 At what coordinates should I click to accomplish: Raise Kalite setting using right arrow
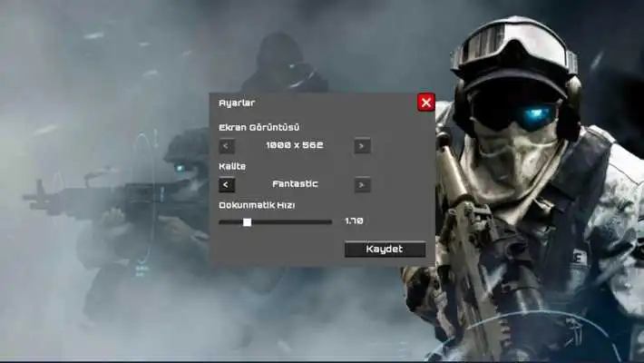(x=362, y=185)
